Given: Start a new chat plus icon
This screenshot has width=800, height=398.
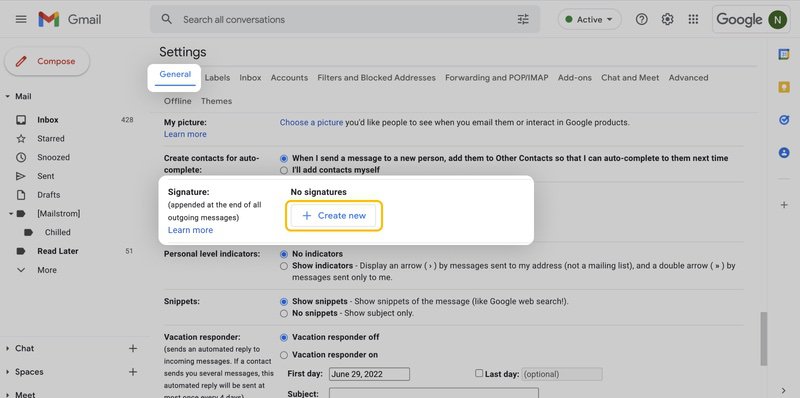Looking at the screenshot, I should pos(133,349).
